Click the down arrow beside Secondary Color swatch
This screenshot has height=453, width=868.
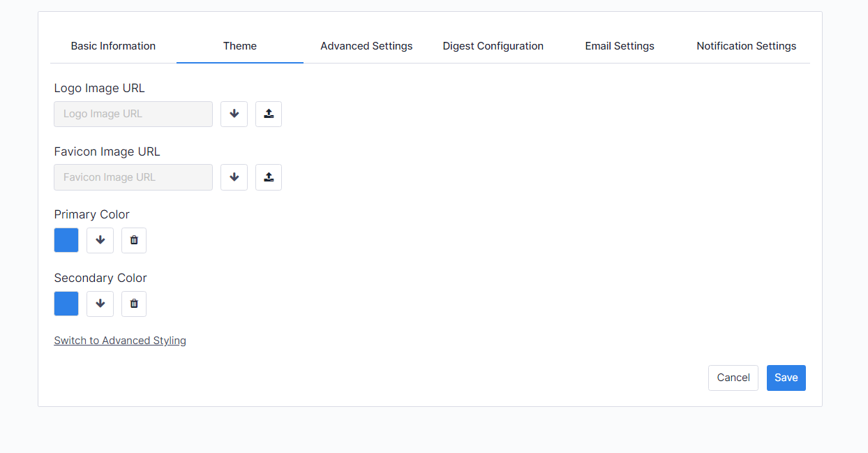(100, 304)
